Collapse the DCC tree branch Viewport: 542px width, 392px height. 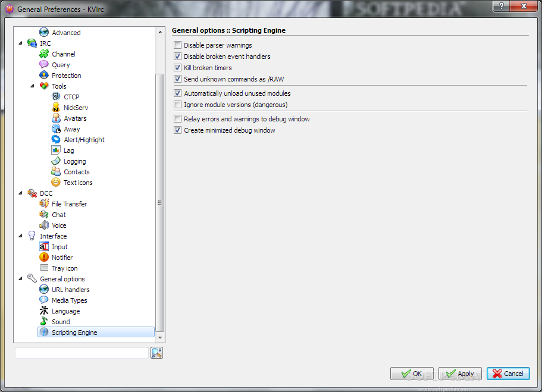[x=20, y=193]
